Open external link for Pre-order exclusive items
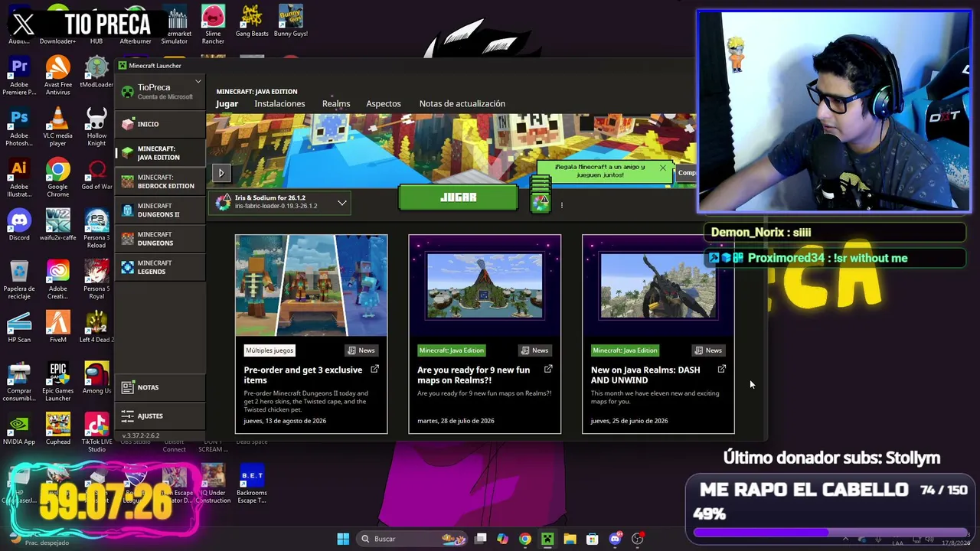The width and height of the screenshot is (980, 551). 374,370
